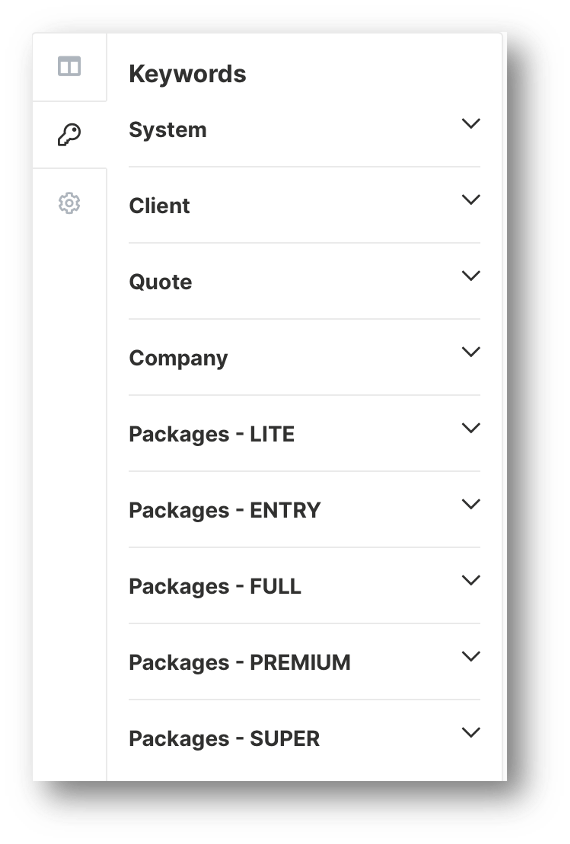This screenshot has width=570, height=844.
Task: Select the Packages - SUPER label
Action: click(224, 739)
